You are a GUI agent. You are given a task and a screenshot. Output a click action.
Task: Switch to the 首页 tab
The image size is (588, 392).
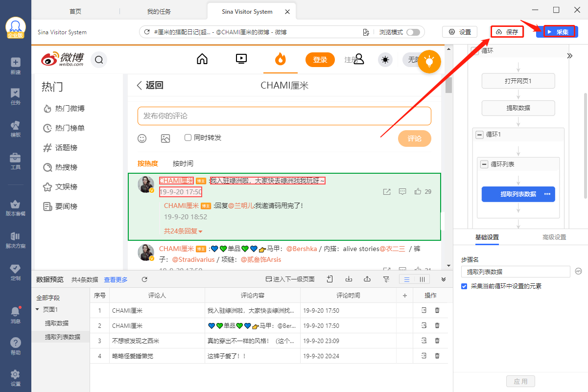pos(75,11)
